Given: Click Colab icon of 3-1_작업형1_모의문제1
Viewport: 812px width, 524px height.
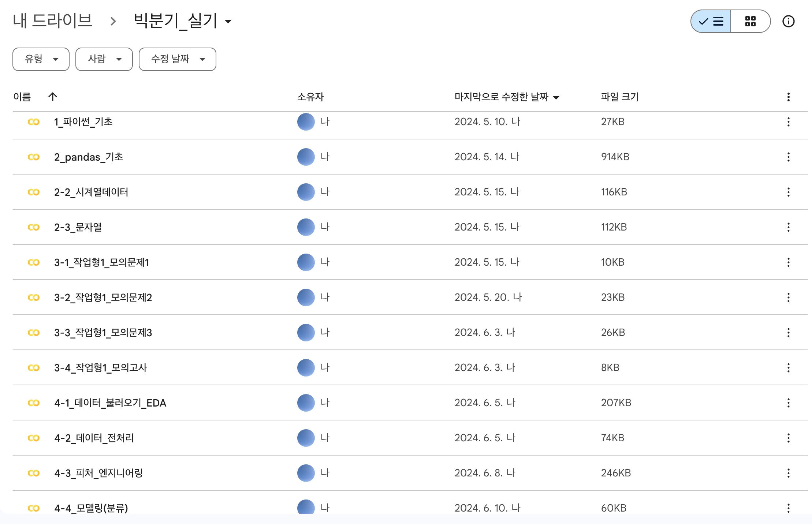Looking at the screenshot, I should (x=34, y=262).
